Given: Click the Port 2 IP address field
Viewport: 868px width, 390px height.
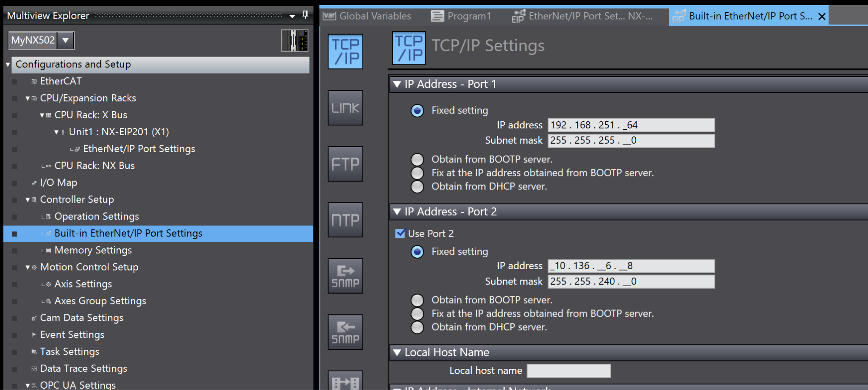Looking at the screenshot, I should pyautogui.click(x=631, y=266).
